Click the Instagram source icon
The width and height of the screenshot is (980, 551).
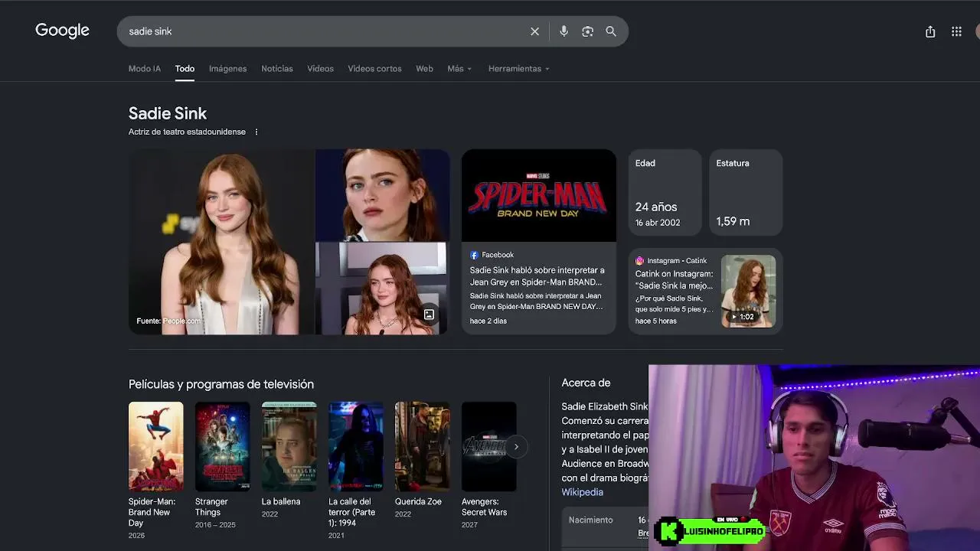tap(639, 261)
